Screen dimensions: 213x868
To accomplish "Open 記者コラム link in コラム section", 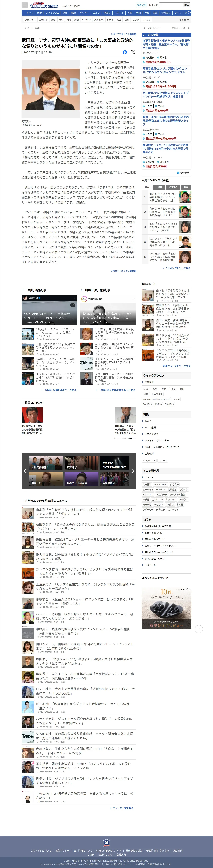I will pos(150,565).
